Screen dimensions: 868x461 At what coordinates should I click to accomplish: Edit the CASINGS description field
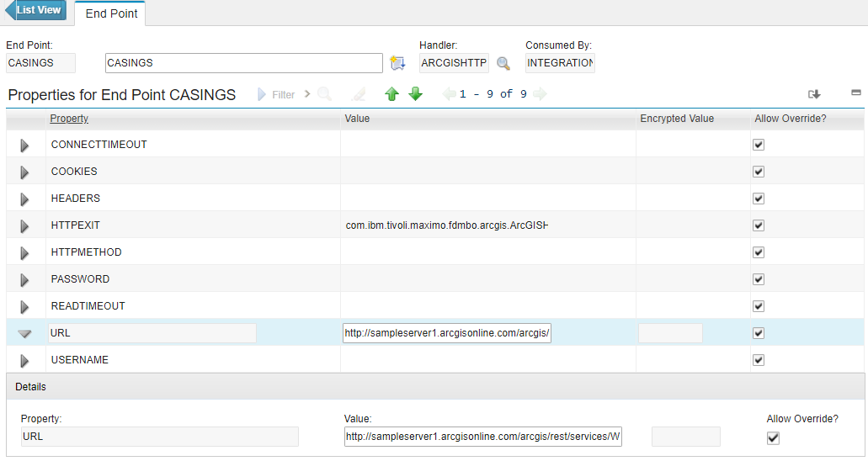pos(243,63)
